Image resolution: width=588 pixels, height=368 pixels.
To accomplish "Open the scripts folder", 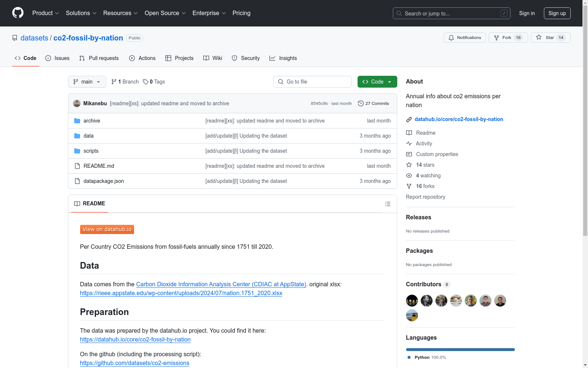I will point(91,151).
